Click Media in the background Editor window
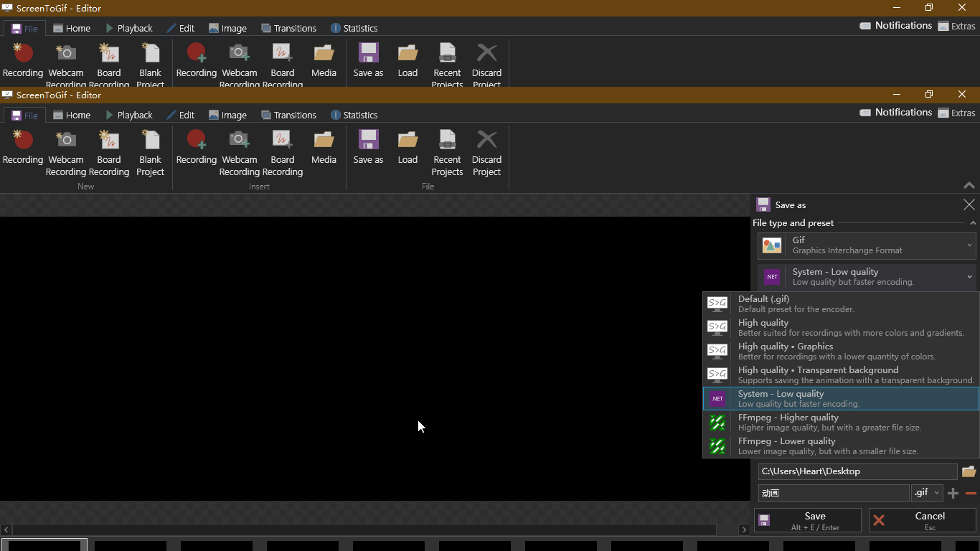 324,60
